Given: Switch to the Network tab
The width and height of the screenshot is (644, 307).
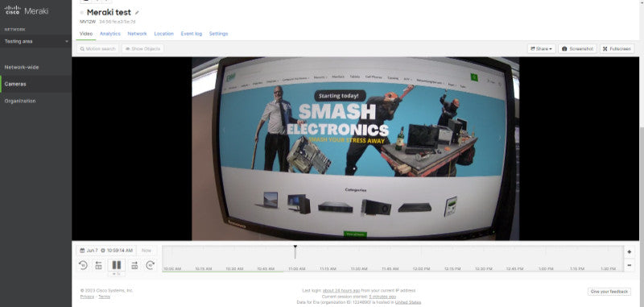Looking at the screenshot, I should click(137, 34).
